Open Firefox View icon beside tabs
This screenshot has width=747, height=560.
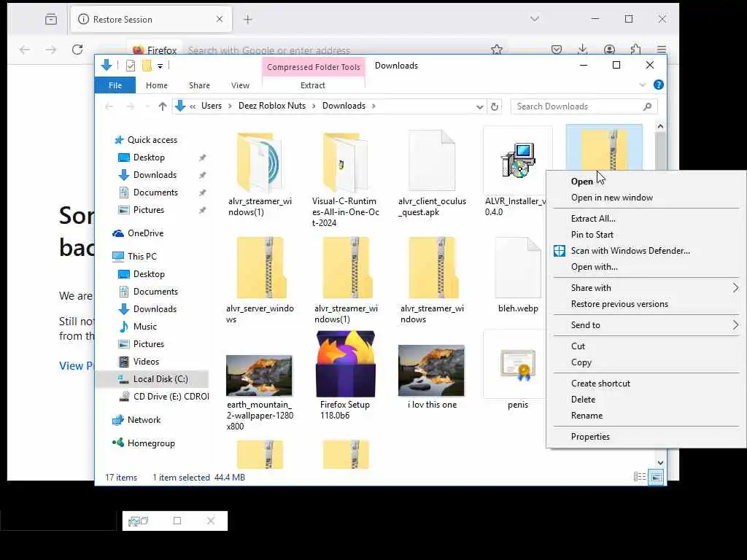[x=51, y=20]
